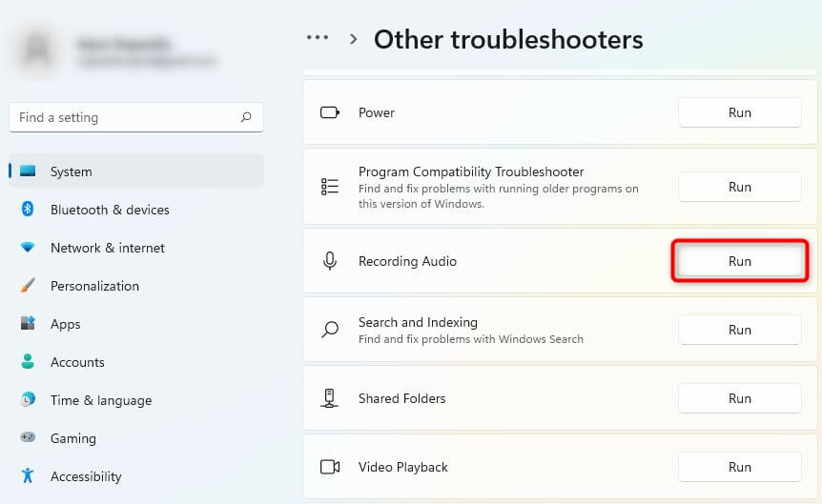Click the Accounts person icon

29,362
